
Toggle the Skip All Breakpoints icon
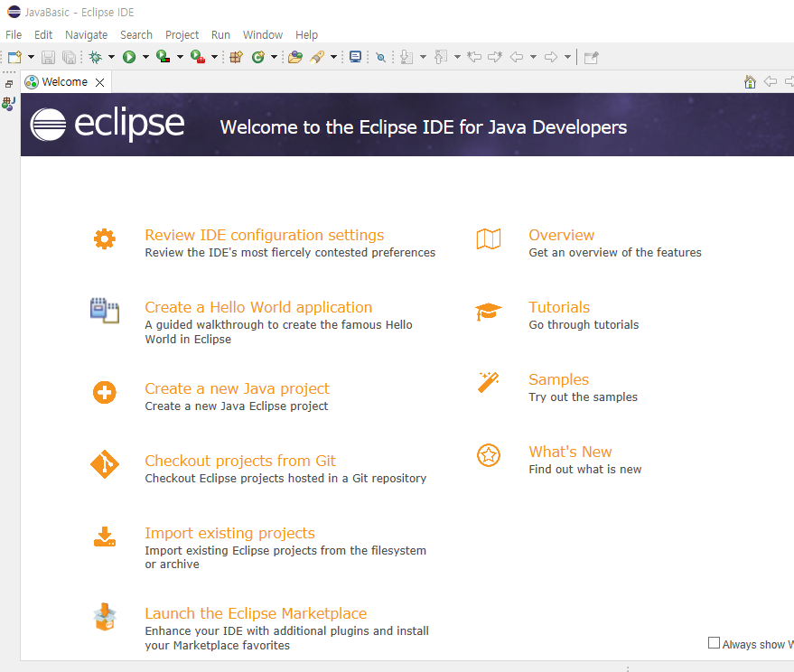click(x=381, y=57)
